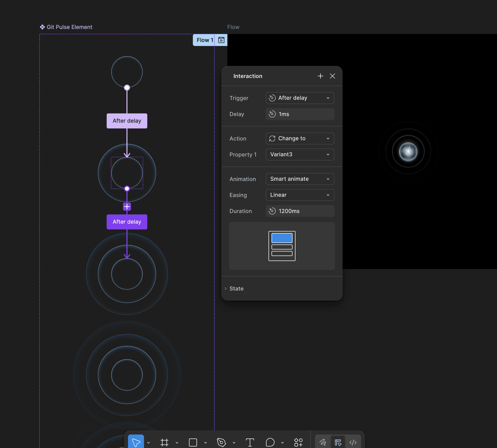Image resolution: width=497 pixels, height=448 pixels.
Task: Click the purple After delay connection label
Action: pos(127,222)
